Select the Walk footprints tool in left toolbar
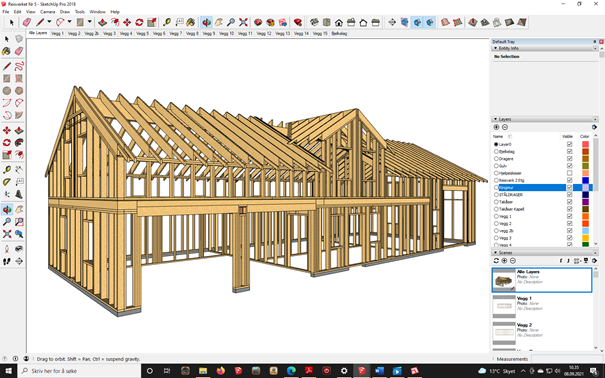Viewport: 605px width, 378px height. (x=7, y=261)
